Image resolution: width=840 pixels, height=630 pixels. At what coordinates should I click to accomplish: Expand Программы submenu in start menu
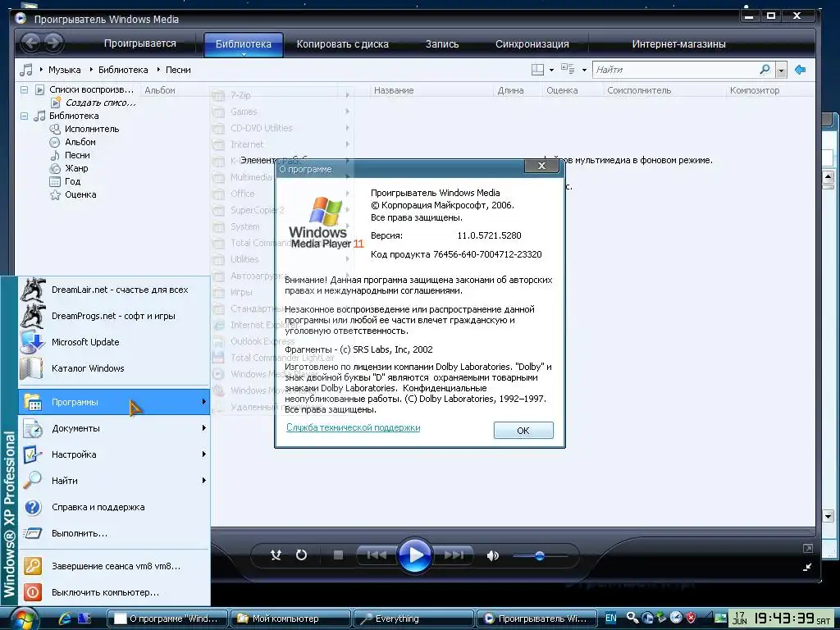click(x=113, y=402)
